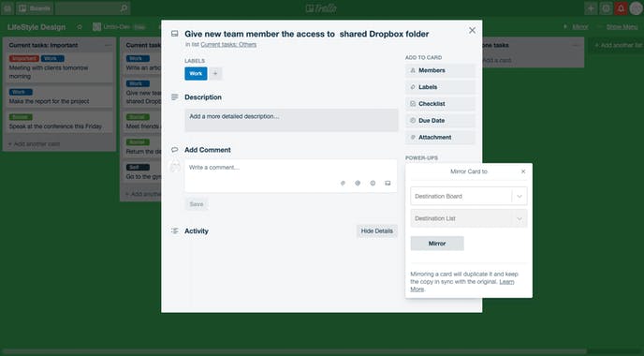Open the Done tasks list menu dots

point(575,45)
